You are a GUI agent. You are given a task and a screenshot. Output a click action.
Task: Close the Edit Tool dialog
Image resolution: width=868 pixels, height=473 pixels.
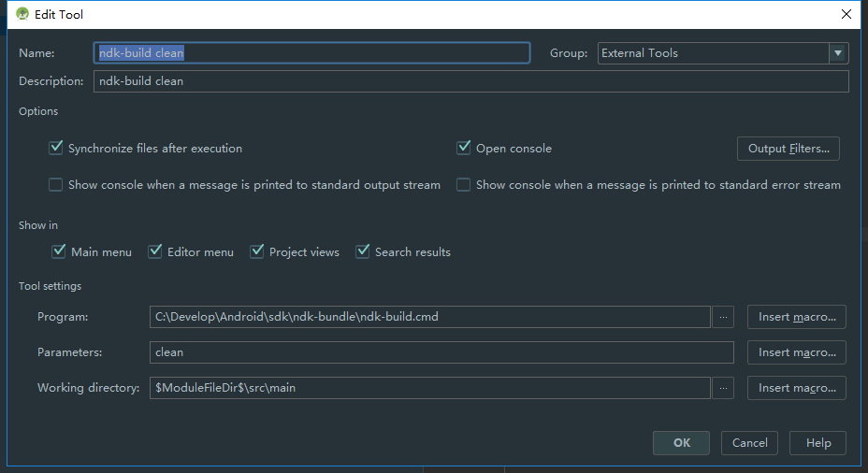pyautogui.click(x=846, y=14)
